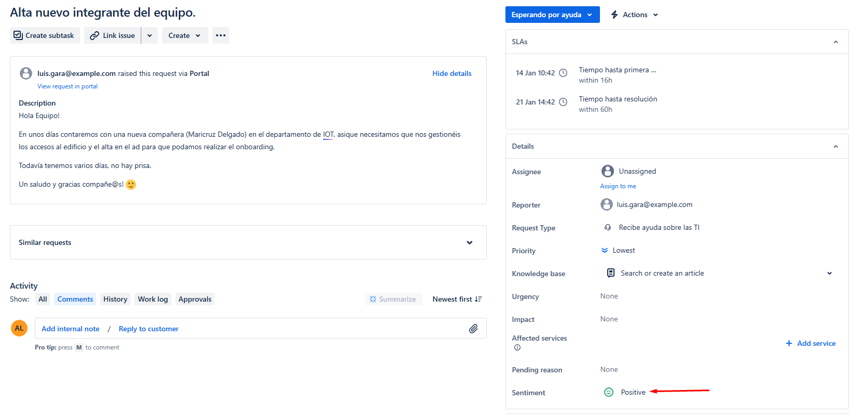The image size is (868, 415).
Task: Select the Work log tab
Action: click(153, 299)
